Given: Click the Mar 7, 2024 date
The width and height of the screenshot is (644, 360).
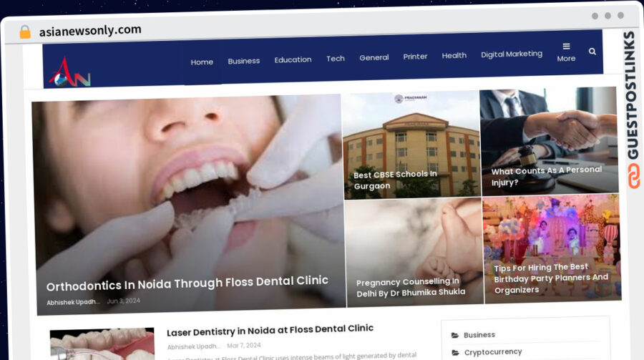Looking at the screenshot, I should tap(244, 345).
